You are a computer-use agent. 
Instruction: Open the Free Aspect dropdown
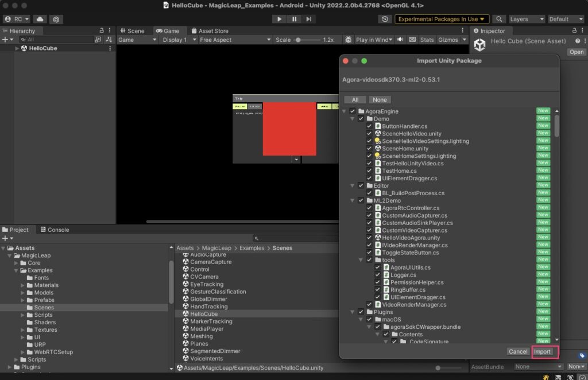point(235,40)
